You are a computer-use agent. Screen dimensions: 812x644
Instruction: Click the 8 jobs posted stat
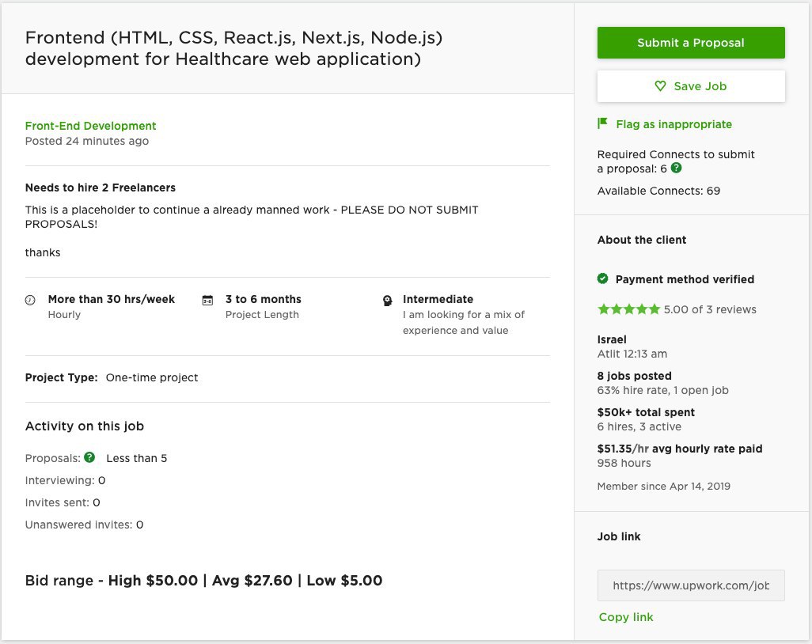point(635,376)
